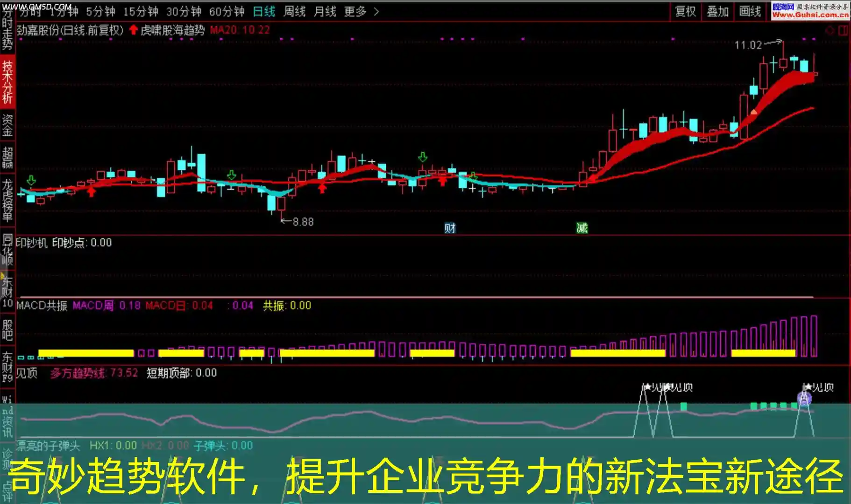Open the 60分钟 chart period
Viewport: 851px width, 504px height.
pos(227,12)
